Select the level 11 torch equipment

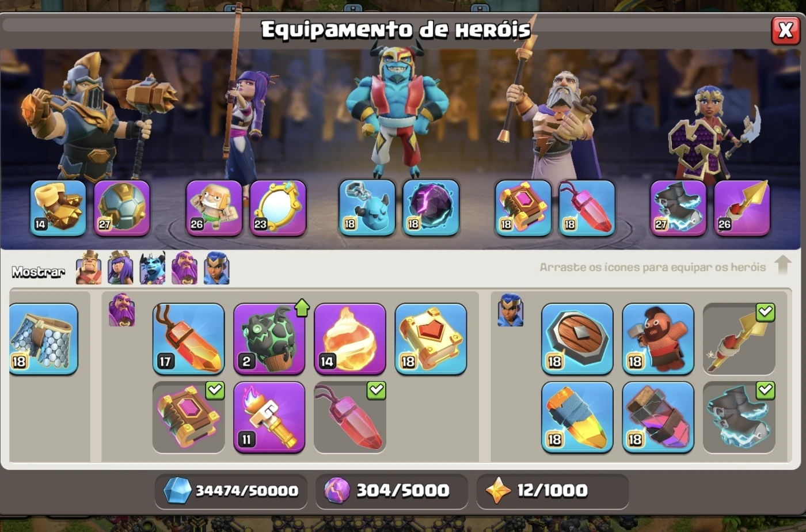pos(269,417)
